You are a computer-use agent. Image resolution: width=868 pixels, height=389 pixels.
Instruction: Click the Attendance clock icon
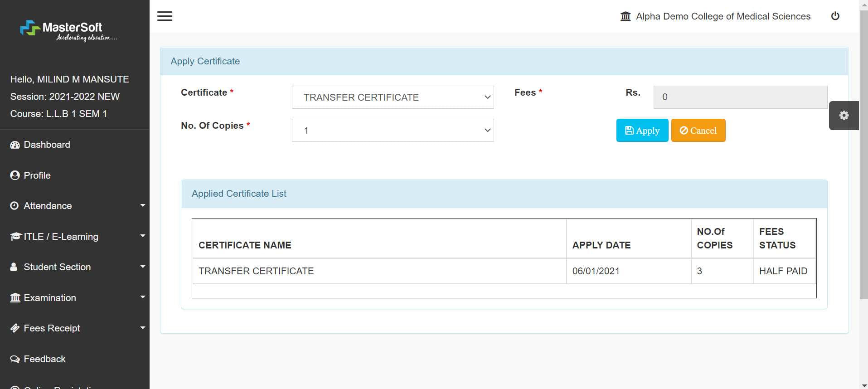tap(15, 206)
